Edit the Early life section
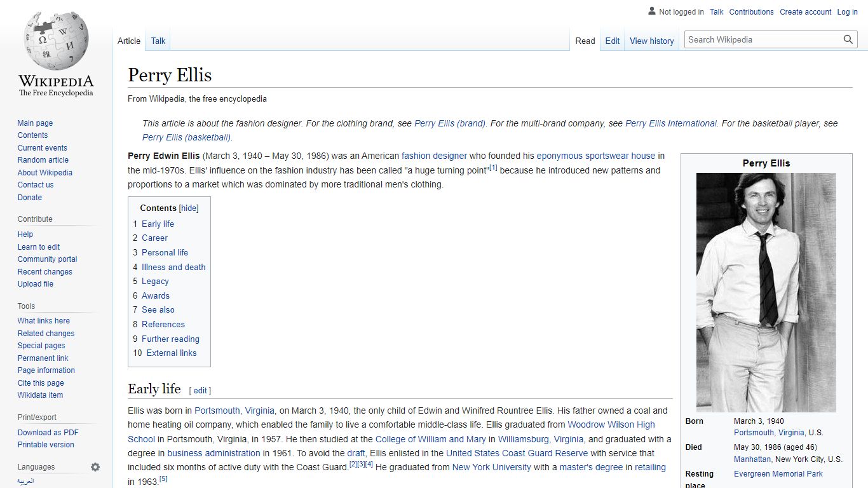868x488 pixels. 200,391
